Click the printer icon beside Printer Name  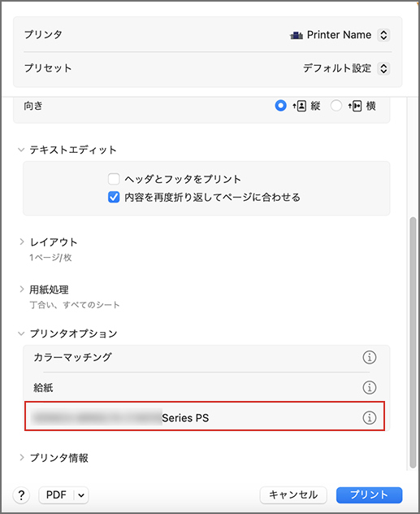click(x=297, y=35)
